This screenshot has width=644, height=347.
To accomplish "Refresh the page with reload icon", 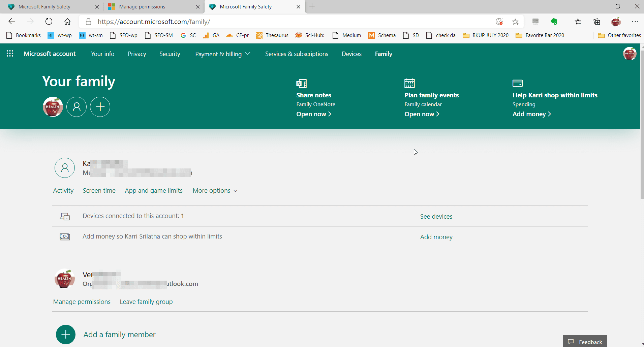I will click(x=49, y=22).
